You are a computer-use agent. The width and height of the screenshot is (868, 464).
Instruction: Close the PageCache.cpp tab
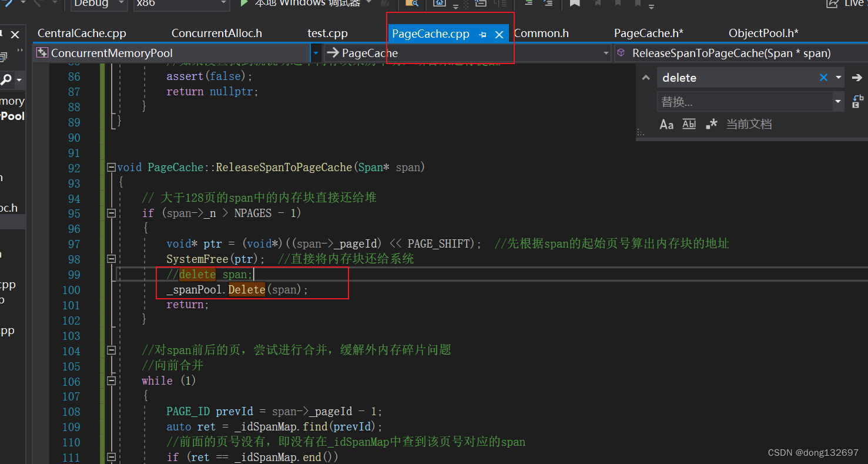(499, 35)
